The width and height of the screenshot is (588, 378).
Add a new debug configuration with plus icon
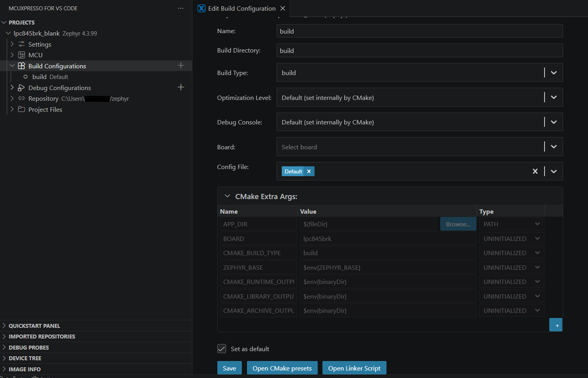181,87
